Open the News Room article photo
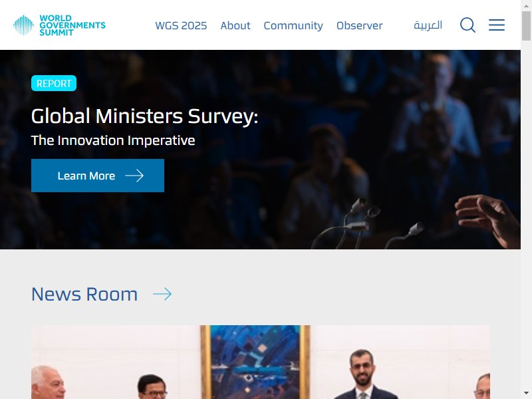Viewport: 532px width, 399px height. pos(261,362)
